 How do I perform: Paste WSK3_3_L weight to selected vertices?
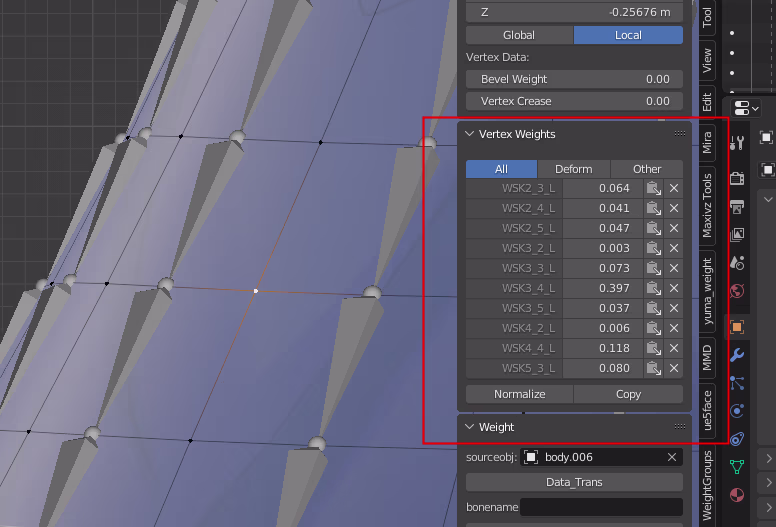pyautogui.click(x=653, y=268)
